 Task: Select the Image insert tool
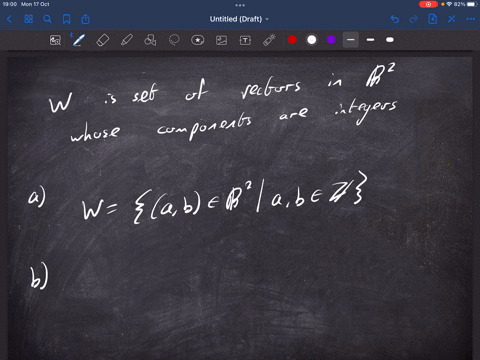coord(221,40)
